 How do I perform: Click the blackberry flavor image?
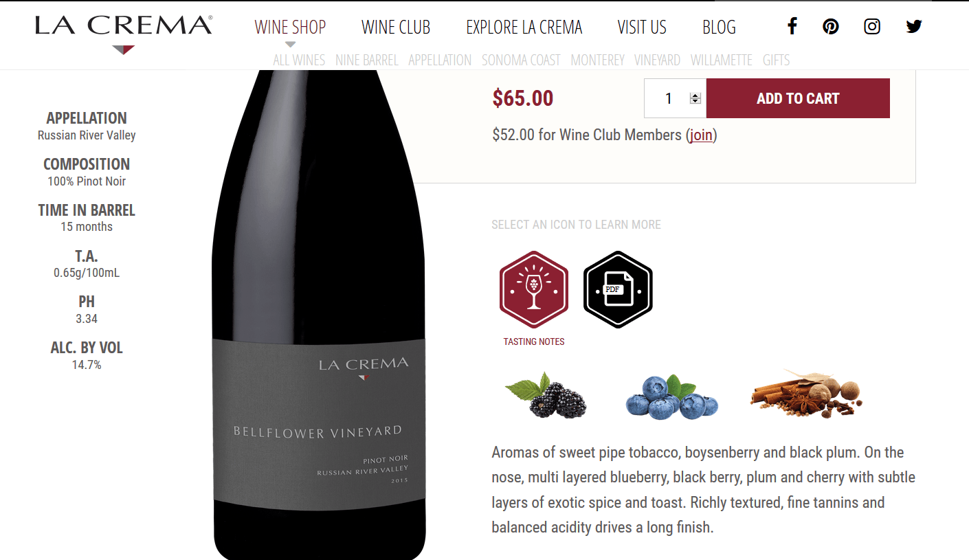(547, 396)
